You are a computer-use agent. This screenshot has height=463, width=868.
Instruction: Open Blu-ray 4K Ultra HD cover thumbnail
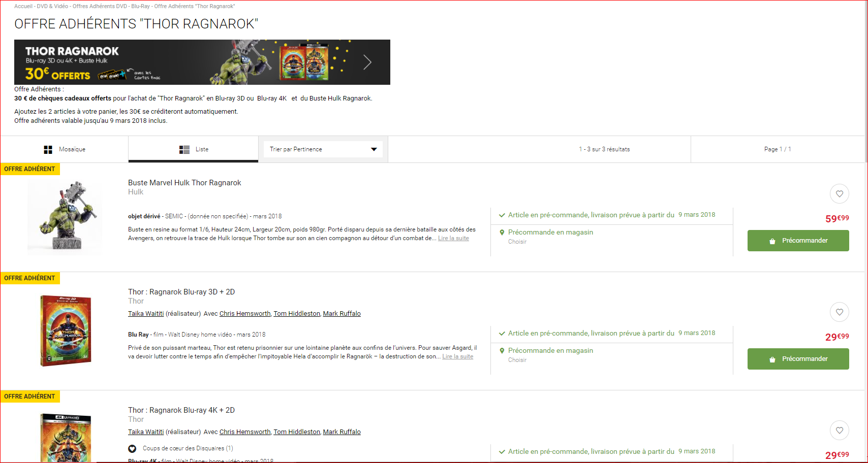pos(66,438)
